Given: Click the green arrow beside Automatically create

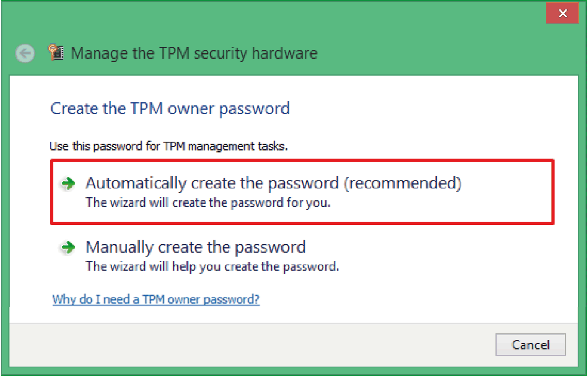Looking at the screenshot, I should (x=68, y=183).
